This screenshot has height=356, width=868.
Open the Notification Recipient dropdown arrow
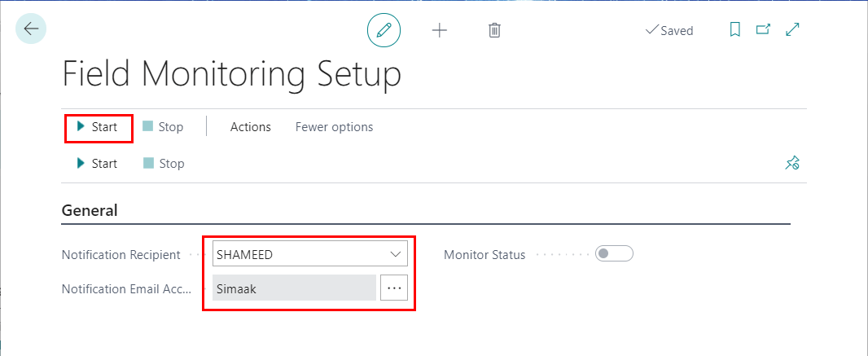click(395, 254)
